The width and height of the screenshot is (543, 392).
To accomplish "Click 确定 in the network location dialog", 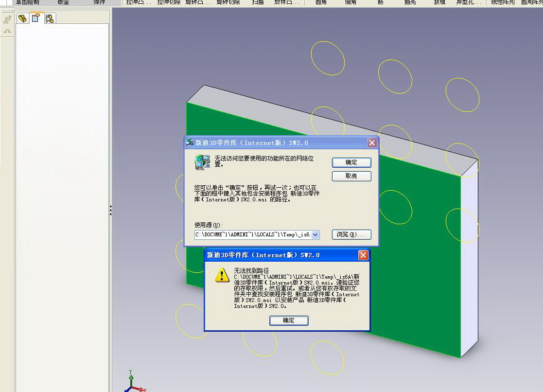I will point(351,162).
